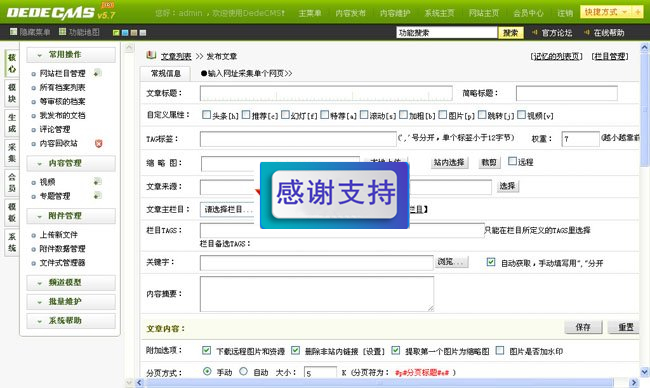Collapse the 内容管理 sidebar section
650x388 pixels.
(x=71, y=163)
